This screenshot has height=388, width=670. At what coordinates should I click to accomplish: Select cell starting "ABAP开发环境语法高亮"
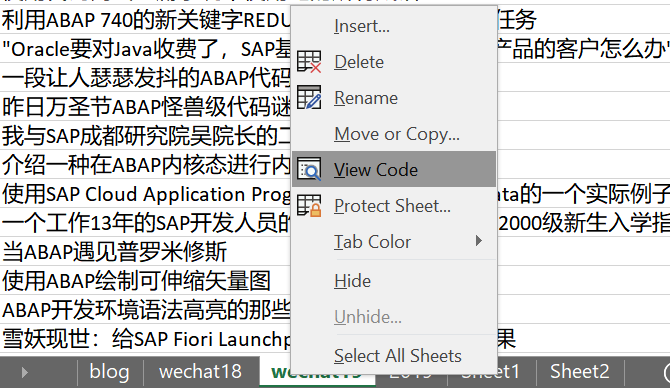[x=145, y=309]
